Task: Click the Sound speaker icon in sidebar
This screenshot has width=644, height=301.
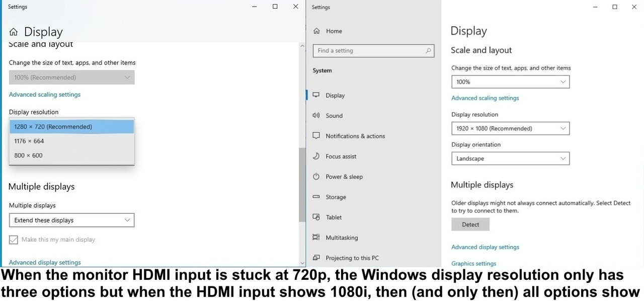Action: pos(316,115)
